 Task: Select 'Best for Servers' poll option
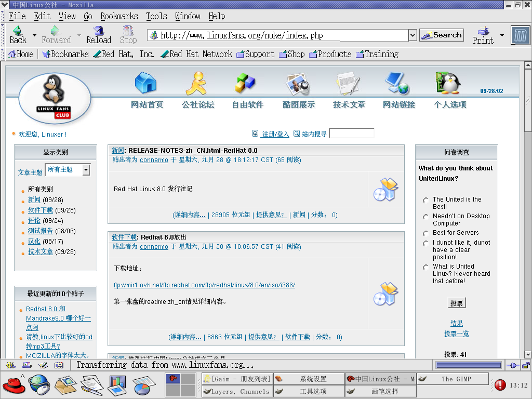(425, 233)
